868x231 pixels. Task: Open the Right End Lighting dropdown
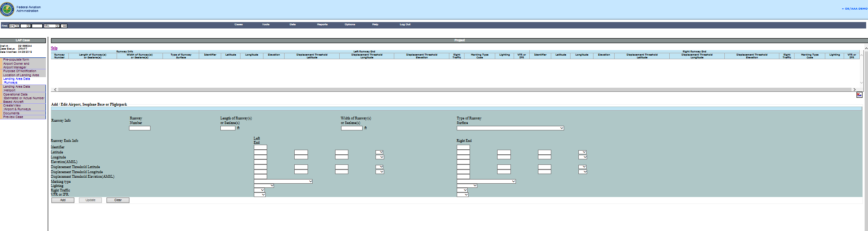[x=467, y=186]
